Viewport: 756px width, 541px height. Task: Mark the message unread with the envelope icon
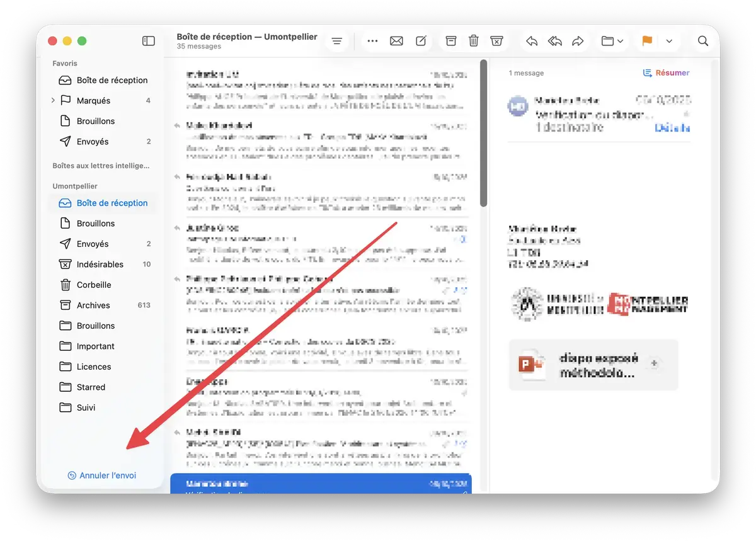pos(396,40)
